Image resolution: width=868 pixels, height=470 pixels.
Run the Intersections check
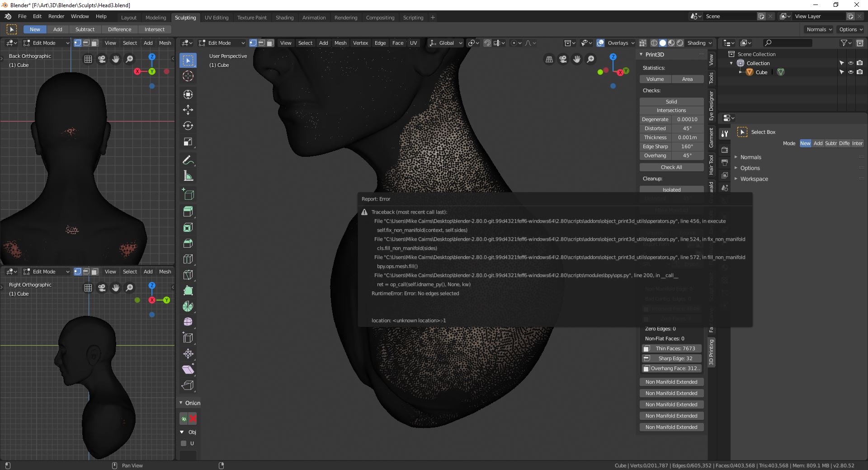[x=671, y=110]
